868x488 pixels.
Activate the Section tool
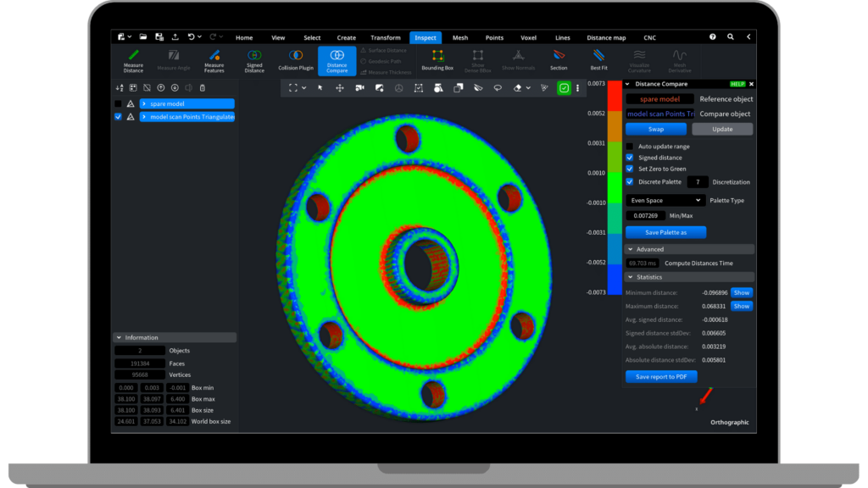(x=559, y=59)
